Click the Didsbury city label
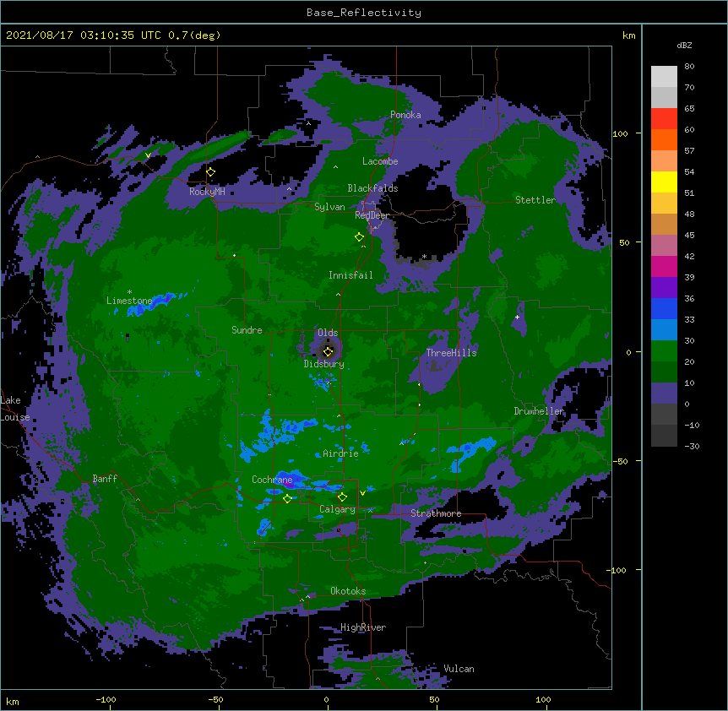Screen dimensions: 728x711 pos(324,364)
